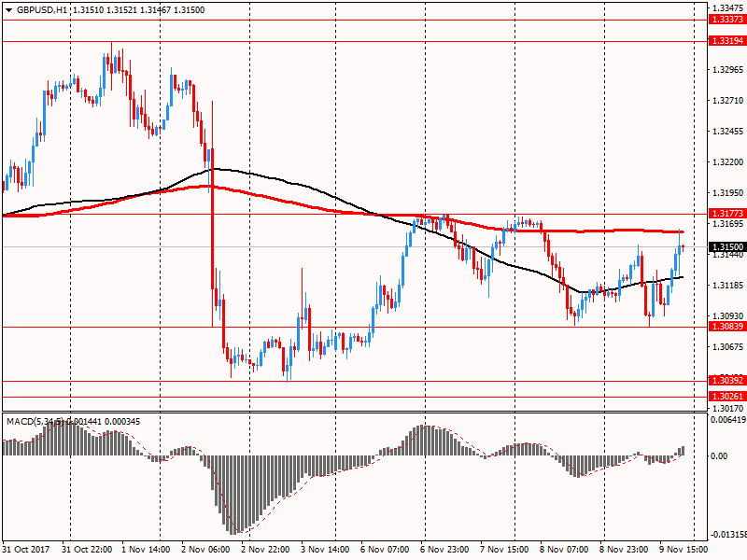
Task: Select the GBPUSD,H1 chart title text
Action: tap(42, 10)
